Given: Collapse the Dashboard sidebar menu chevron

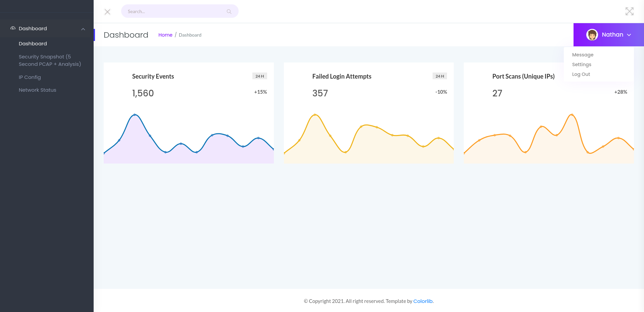Looking at the screenshot, I should coord(83,29).
